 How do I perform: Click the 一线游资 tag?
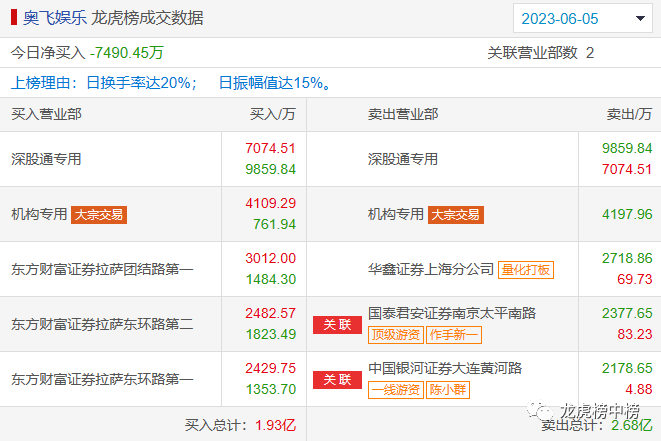(x=394, y=390)
